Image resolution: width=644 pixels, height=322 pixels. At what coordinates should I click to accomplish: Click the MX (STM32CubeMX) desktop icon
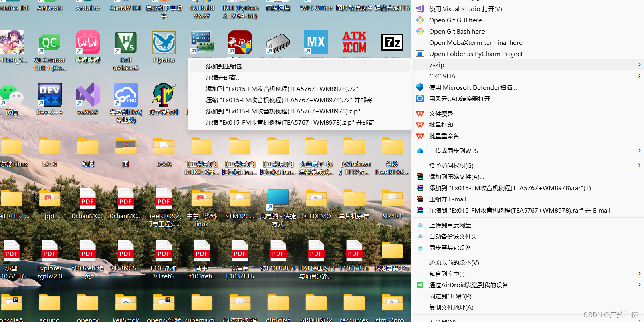click(x=316, y=42)
